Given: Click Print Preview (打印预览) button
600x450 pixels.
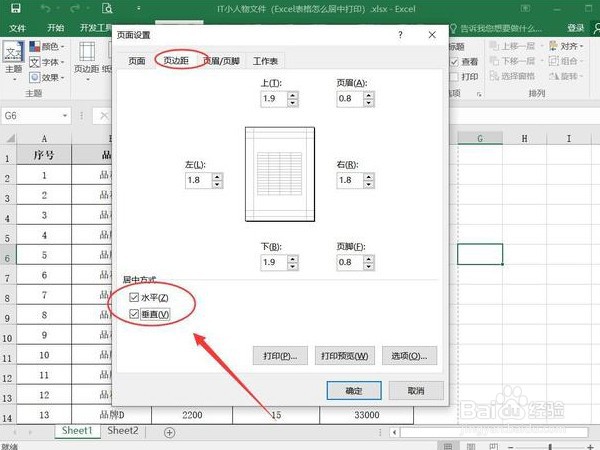Looking at the screenshot, I should (x=344, y=356).
